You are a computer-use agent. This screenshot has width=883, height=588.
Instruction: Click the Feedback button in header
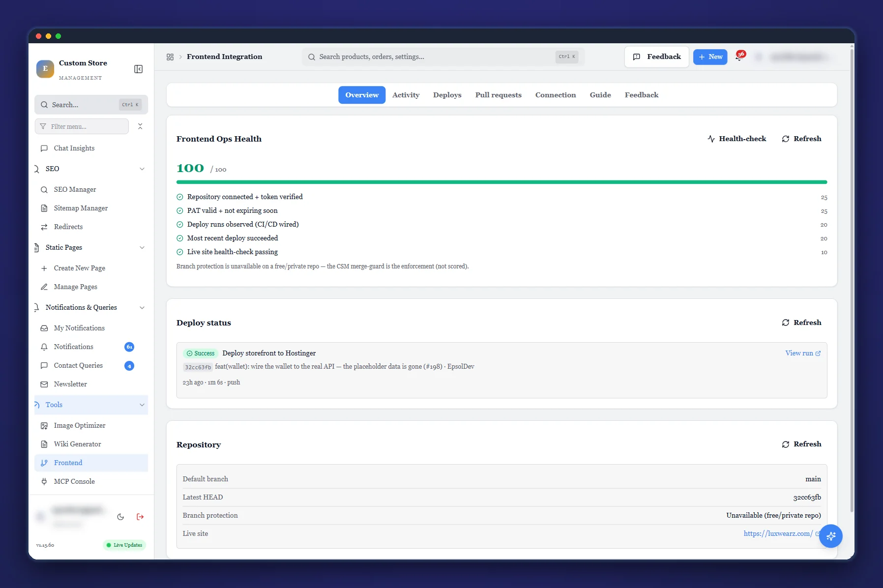click(x=656, y=57)
